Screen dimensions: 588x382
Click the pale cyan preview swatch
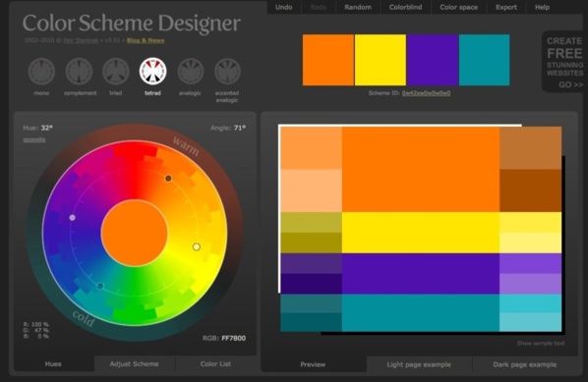[530, 322]
